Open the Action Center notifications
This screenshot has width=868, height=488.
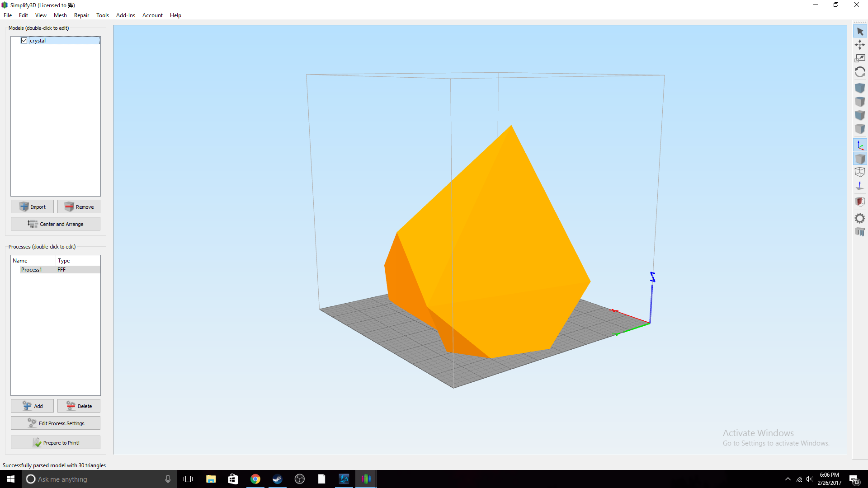[854, 479]
